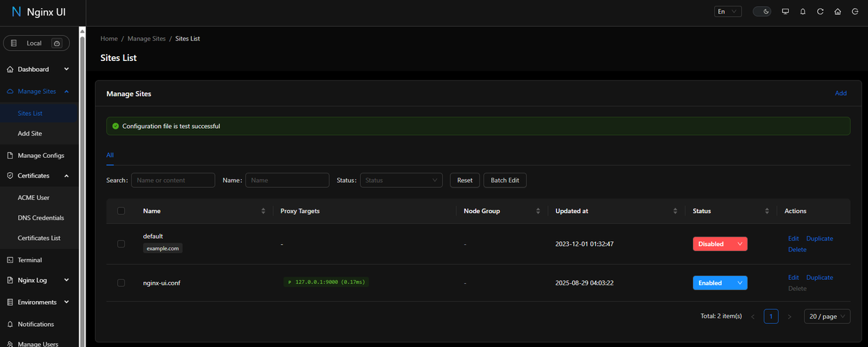Click the Add link in Manage Sites
This screenshot has height=347, width=868.
click(841, 94)
